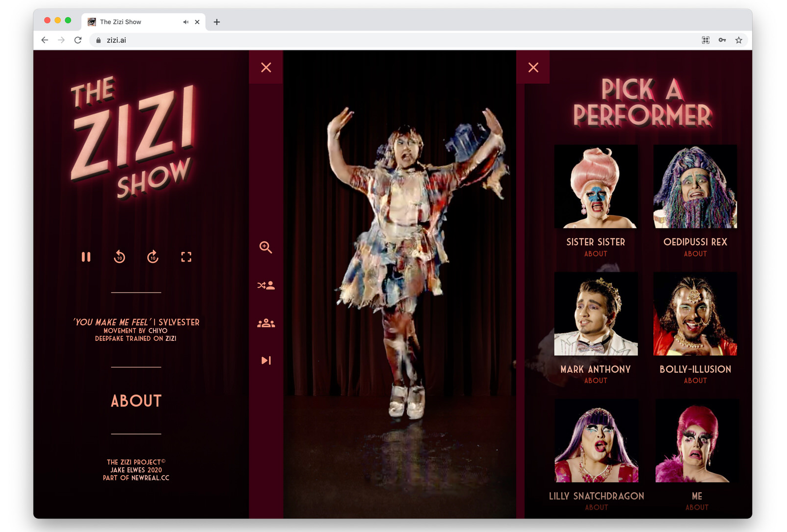Click the Bolly-Illusion name label
This screenshot has width=787, height=532.
coord(695,369)
